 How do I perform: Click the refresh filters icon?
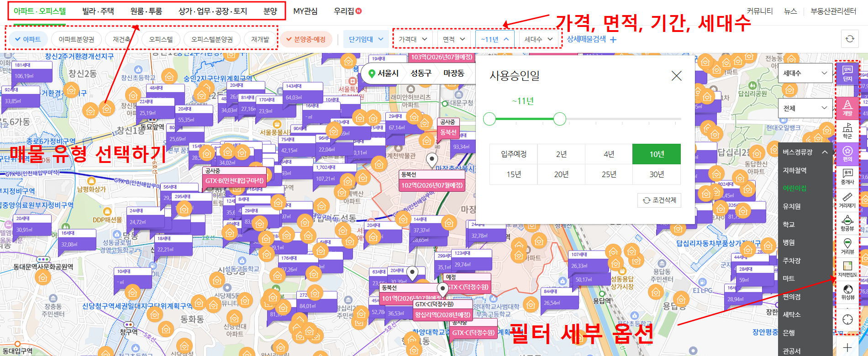pos(850,39)
